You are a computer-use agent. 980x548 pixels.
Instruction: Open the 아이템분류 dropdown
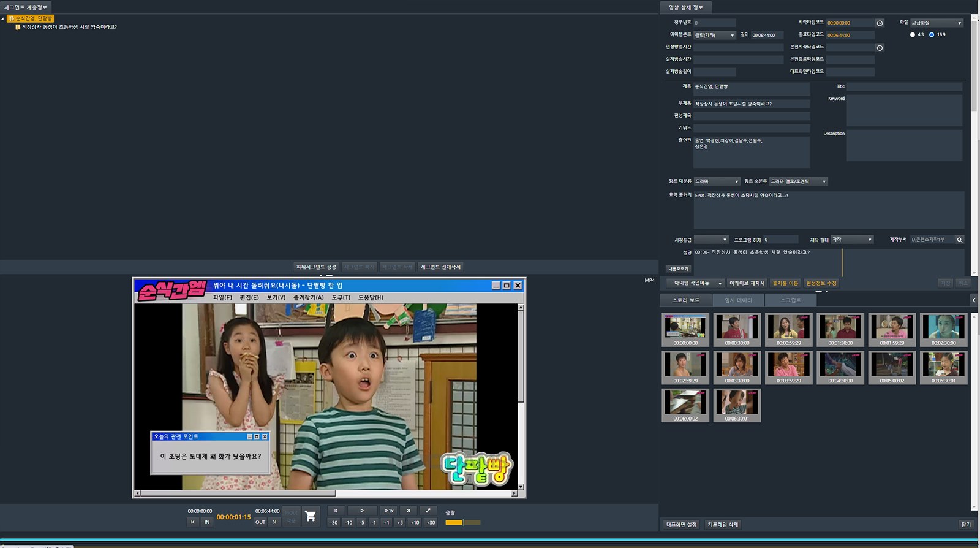pyautogui.click(x=715, y=36)
